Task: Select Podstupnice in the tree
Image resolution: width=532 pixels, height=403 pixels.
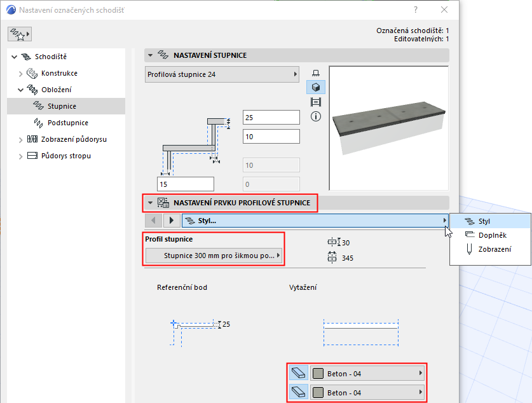Action: point(68,123)
